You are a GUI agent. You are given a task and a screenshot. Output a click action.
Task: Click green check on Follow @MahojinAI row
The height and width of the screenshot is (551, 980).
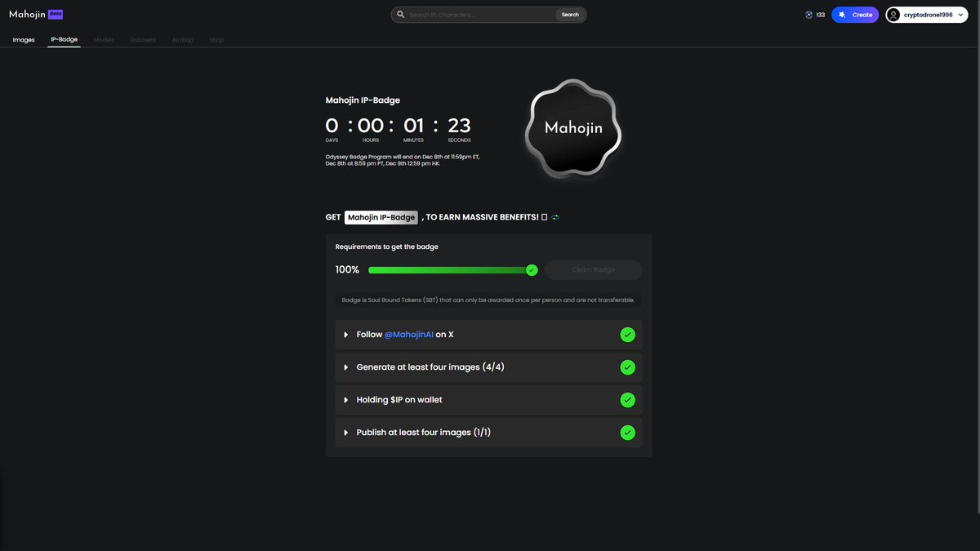point(627,335)
